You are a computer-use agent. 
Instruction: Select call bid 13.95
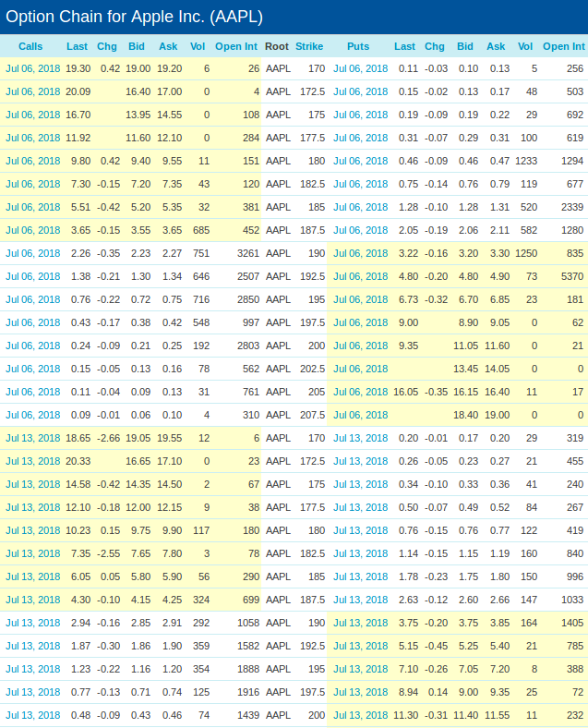138,115
